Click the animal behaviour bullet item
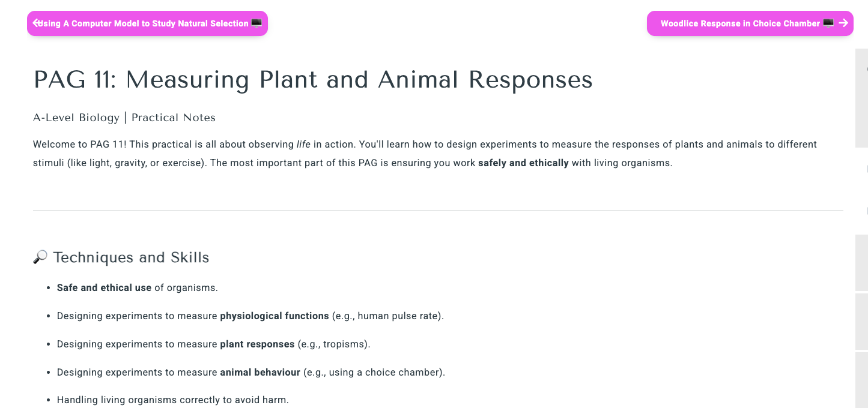Screen dimensions: 868x408 click(x=251, y=372)
